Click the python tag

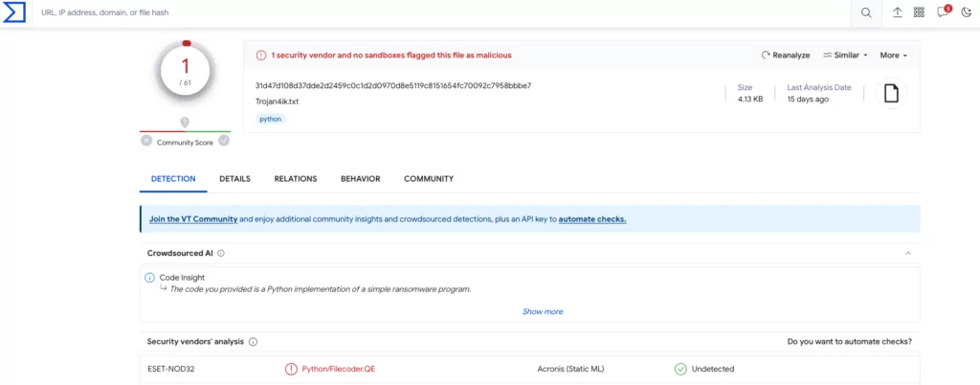click(x=271, y=118)
